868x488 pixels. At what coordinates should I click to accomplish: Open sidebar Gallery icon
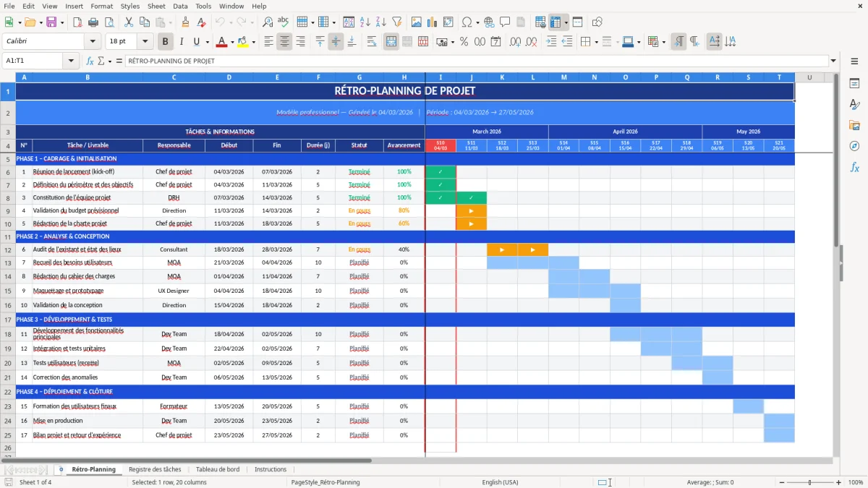(854, 125)
